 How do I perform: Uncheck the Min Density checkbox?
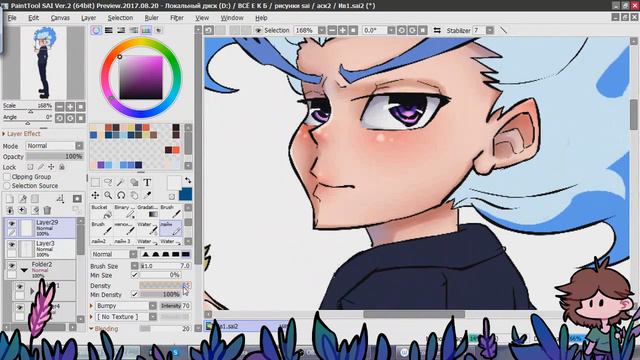134,294
